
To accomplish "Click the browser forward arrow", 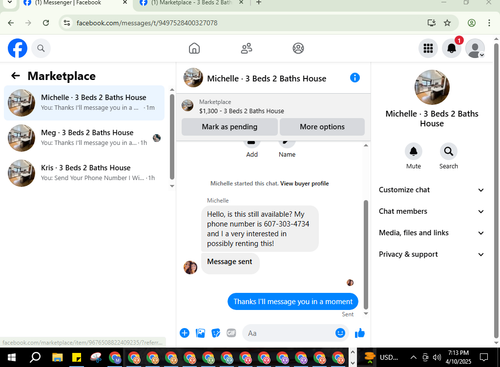I will [28, 23].
